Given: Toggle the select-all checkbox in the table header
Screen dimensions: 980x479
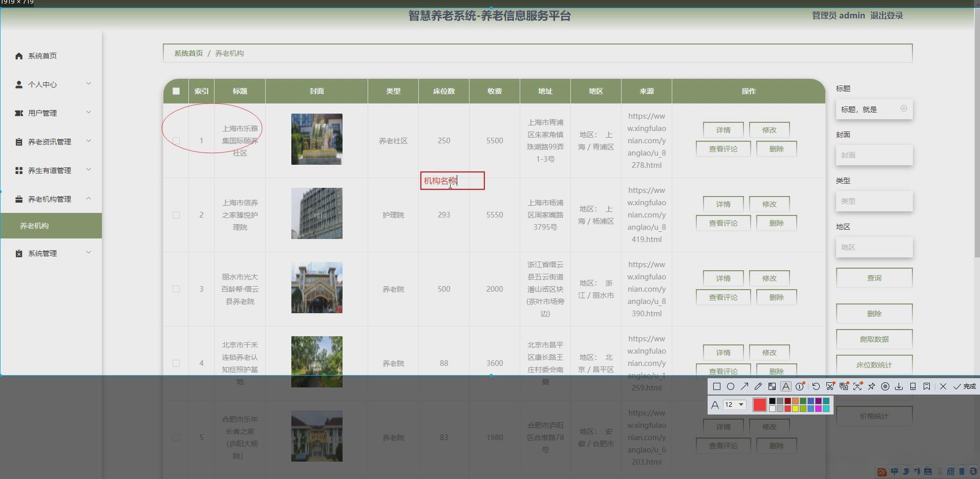Looking at the screenshot, I should click(176, 91).
